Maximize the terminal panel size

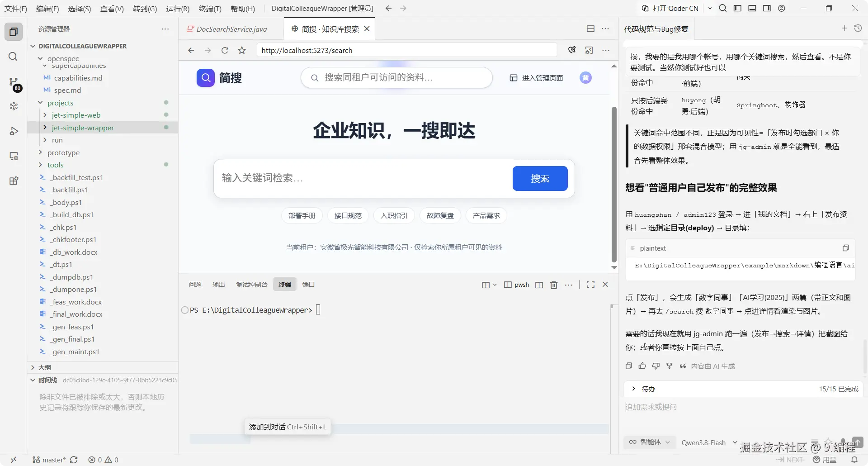pyautogui.click(x=590, y=284)
